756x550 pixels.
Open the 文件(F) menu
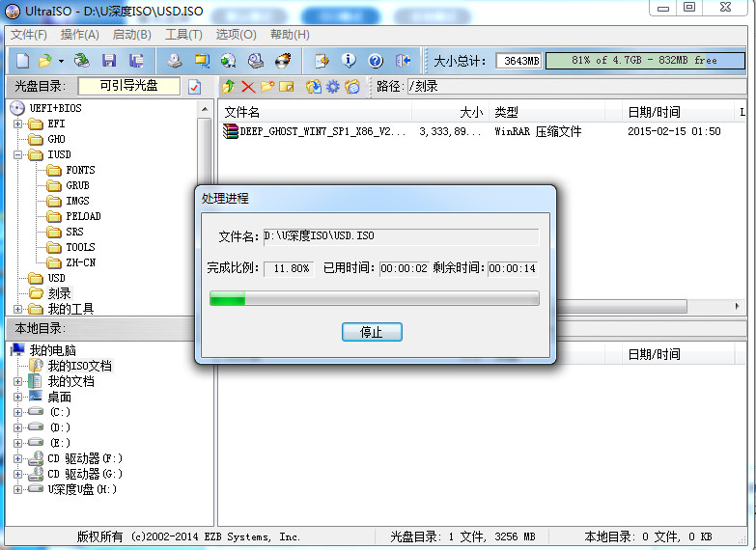pos(29,35)
